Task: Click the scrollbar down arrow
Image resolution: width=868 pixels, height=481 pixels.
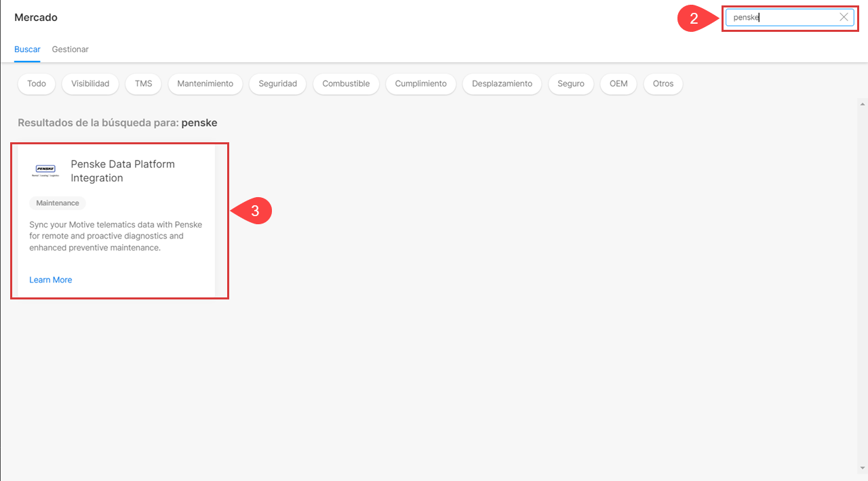Action: pyautogui.click(x=863, y=467)
